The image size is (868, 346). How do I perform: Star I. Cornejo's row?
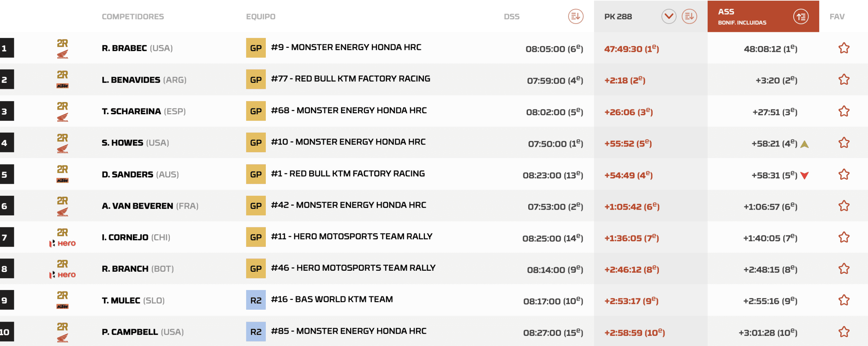[x=844, y=237]
